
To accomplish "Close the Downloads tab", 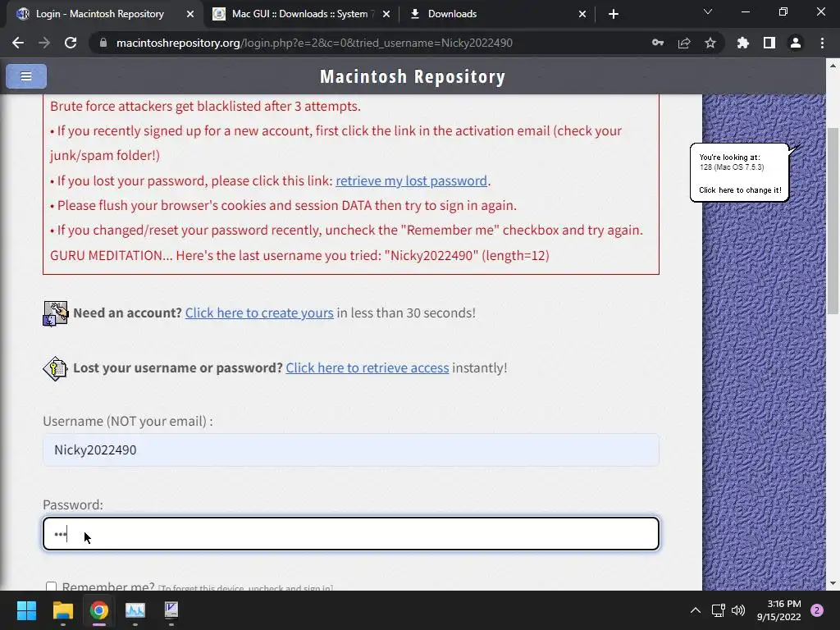I will pos(582,14).
